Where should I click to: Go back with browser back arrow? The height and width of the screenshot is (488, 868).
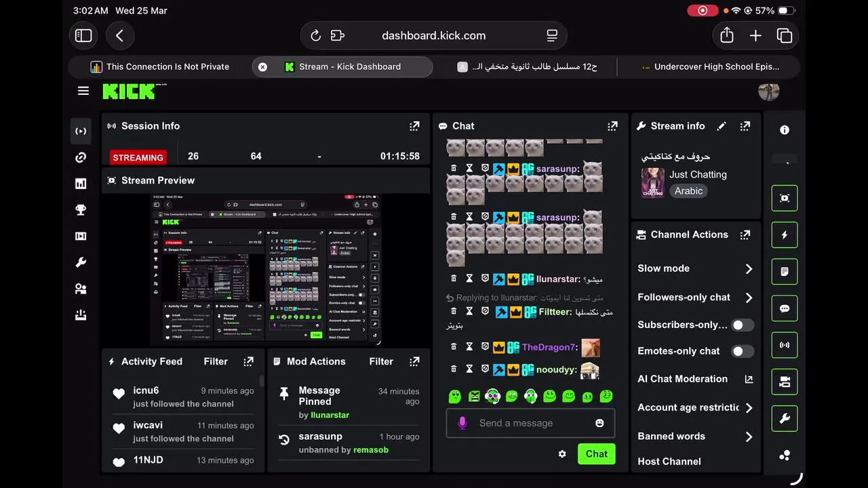click(120, 36)
